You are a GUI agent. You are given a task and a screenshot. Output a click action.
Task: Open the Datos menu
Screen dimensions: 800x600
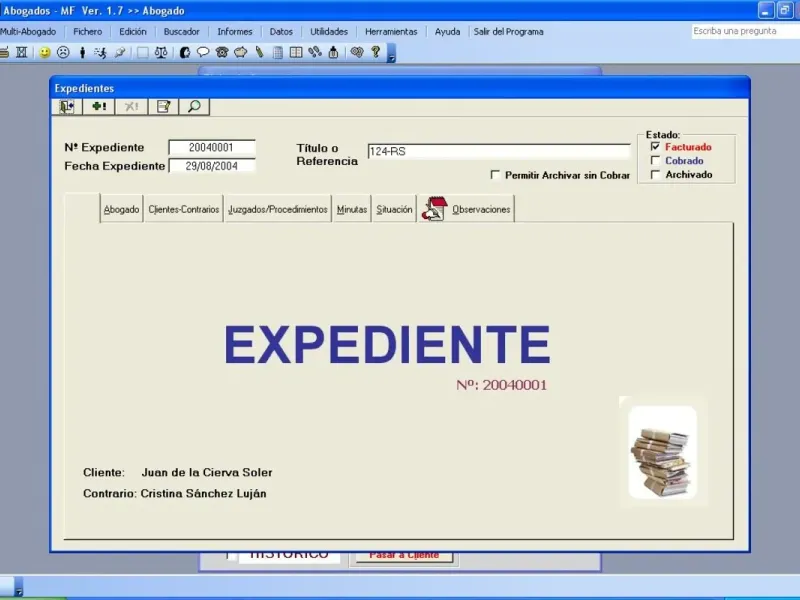pyautogui.click(x=281, y=32)
